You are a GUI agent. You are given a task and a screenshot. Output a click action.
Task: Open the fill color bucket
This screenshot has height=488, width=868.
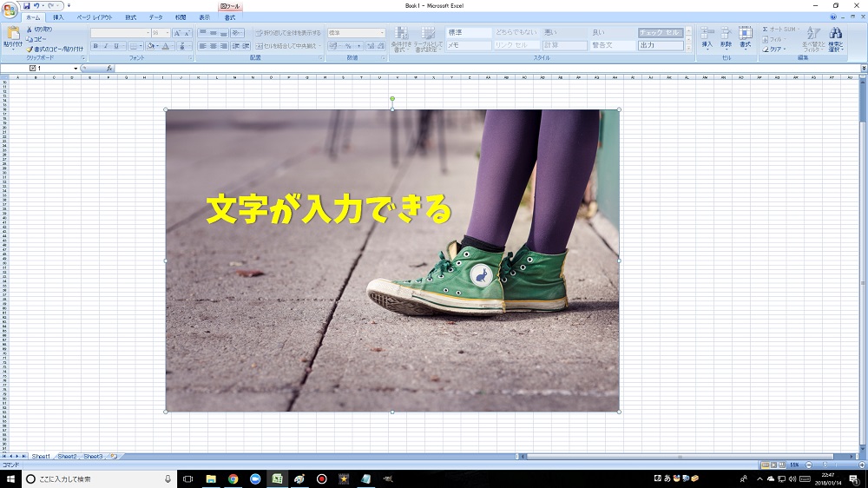pyautogui.click(x=150, y=46)
